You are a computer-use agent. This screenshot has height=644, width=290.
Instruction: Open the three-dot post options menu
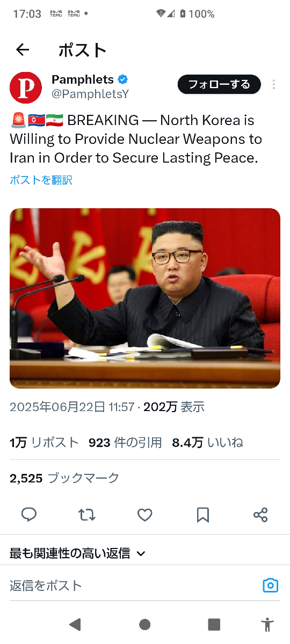pos(274,85)
